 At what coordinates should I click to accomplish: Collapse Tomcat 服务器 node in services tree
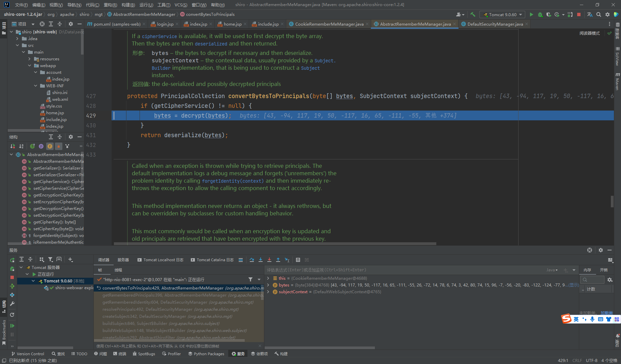click(x=21, y=267)
